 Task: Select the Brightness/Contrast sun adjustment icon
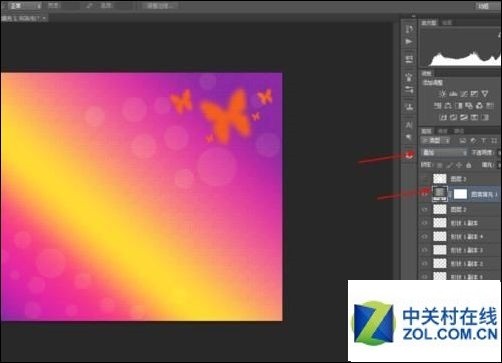point(442,94)
